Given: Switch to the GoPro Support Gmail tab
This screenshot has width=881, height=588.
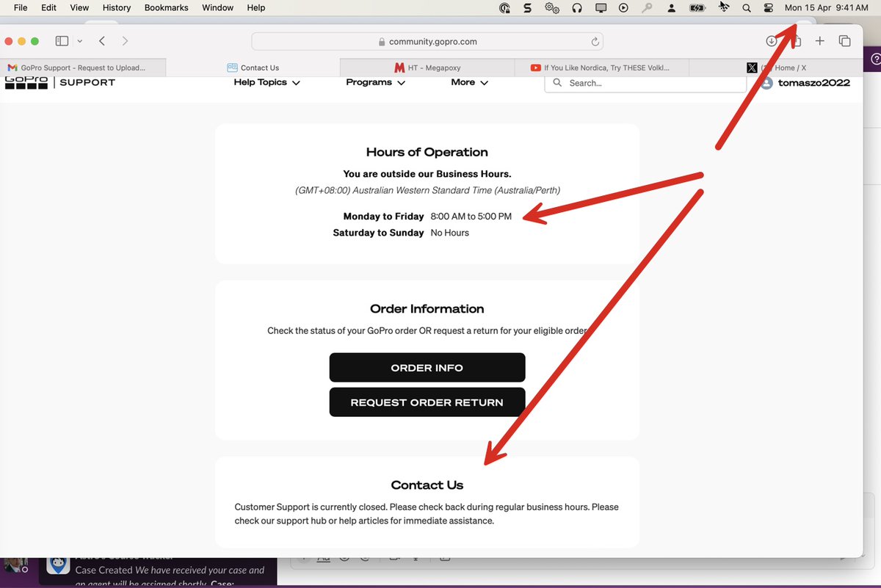Looking at the screenshot, I should tap(83, 68).
